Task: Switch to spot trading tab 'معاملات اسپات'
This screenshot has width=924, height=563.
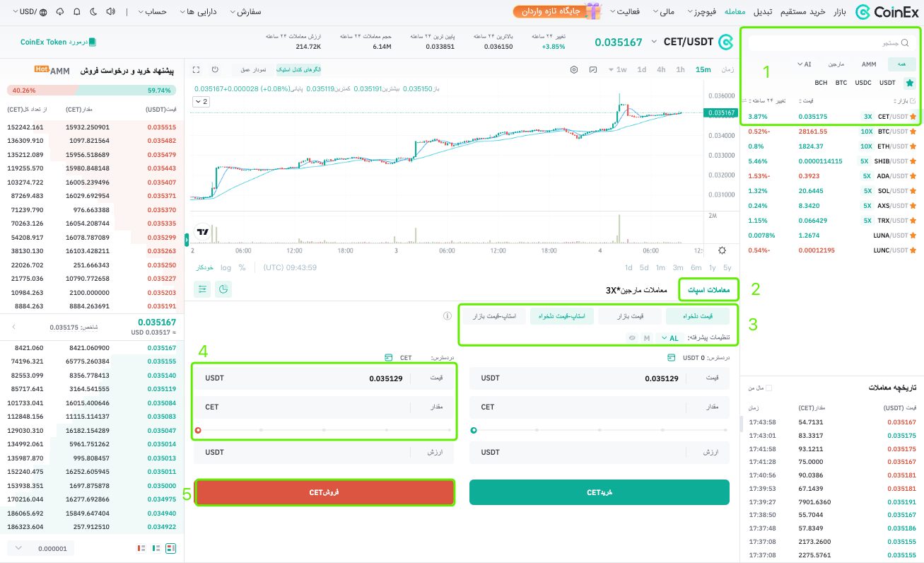Action: (x=708, y=289)
